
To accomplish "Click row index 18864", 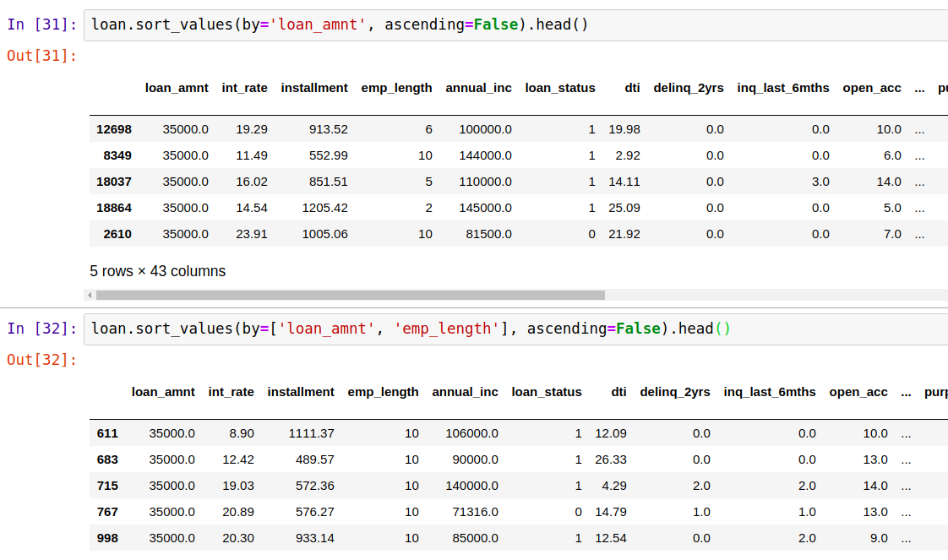I will (114, 208).
